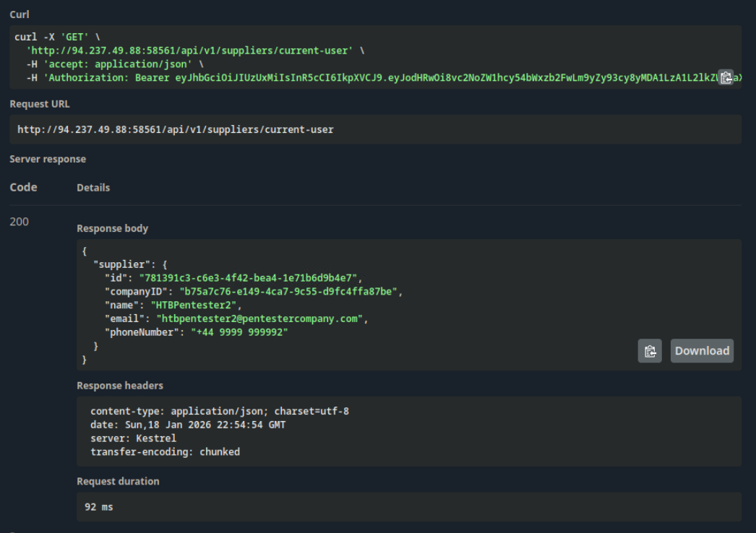The height and width of the screenshot is (533, 756).
Task: Click the Authorization Bearer token line
Action: (x=361, y=78)
